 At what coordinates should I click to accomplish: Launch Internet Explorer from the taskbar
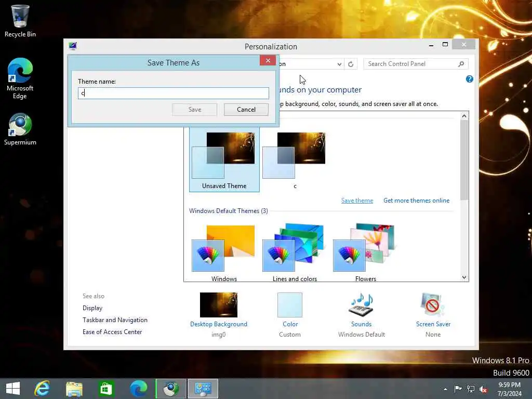(43, 389)
